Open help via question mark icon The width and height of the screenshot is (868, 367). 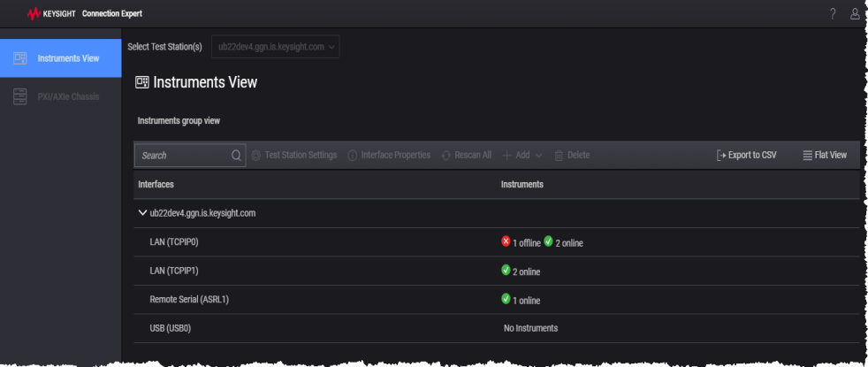(x=833, y=14)
